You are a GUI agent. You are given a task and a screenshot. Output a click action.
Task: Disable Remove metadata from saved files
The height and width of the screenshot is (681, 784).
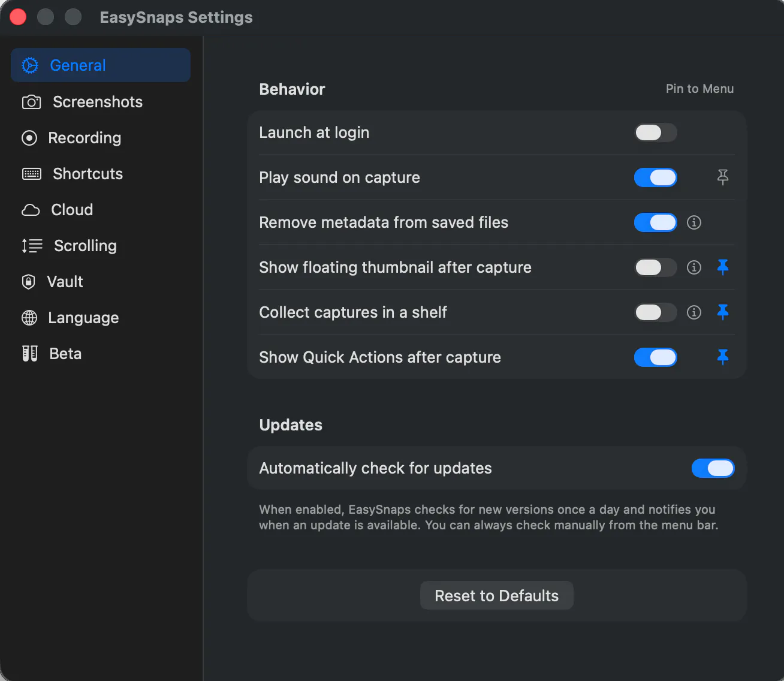tap(656, 222)
